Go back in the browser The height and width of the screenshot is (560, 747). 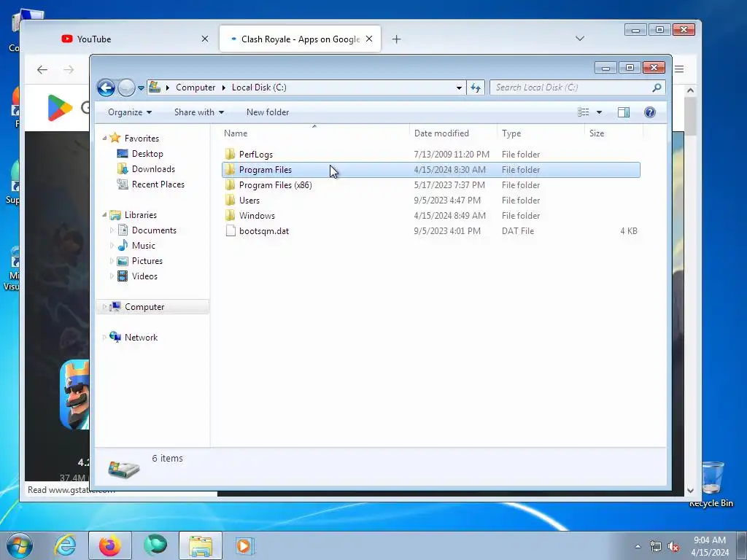[x=42, y=70]
